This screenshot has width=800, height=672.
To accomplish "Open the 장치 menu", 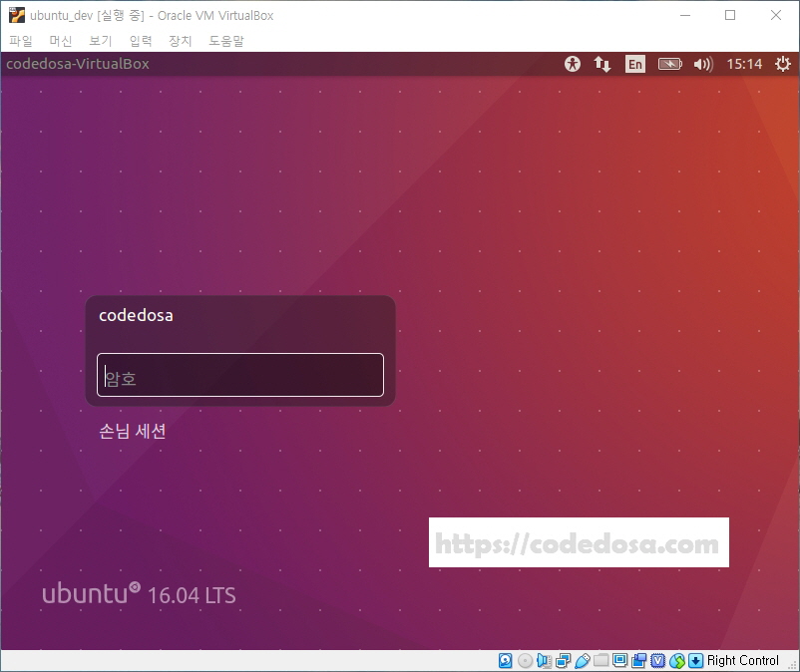I will (181, 41).
